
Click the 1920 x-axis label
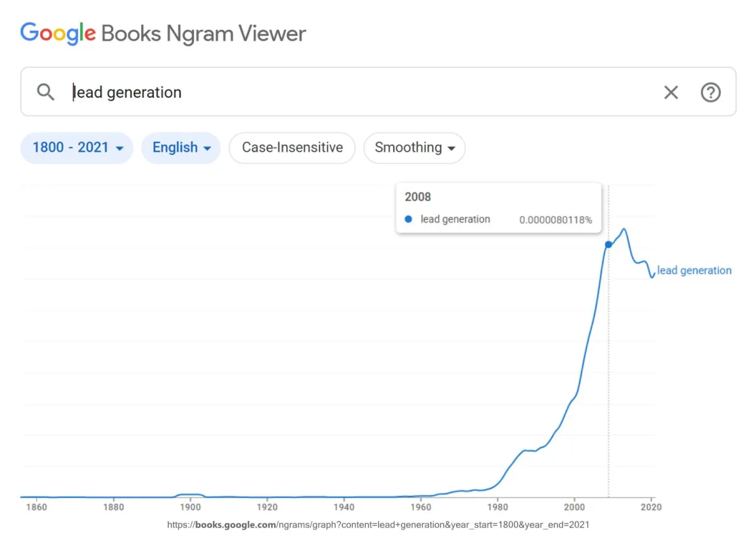(267, 507)
